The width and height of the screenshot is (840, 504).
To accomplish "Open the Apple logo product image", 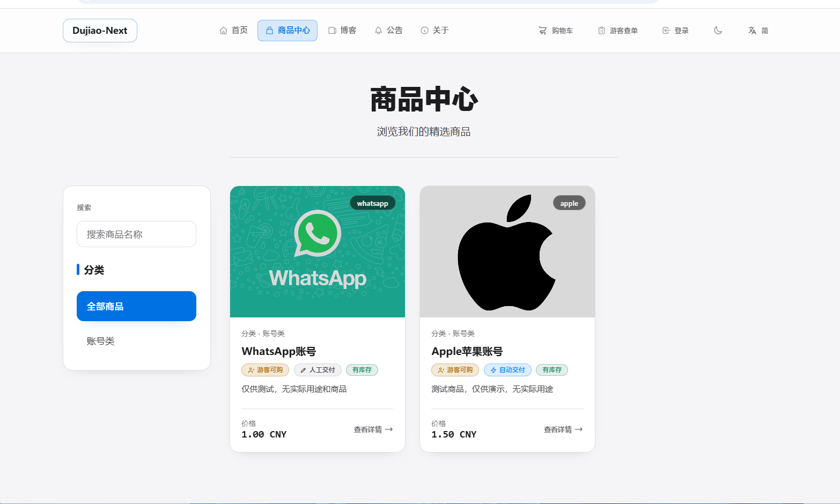I will pyautogui.click(x=507, y=251).
